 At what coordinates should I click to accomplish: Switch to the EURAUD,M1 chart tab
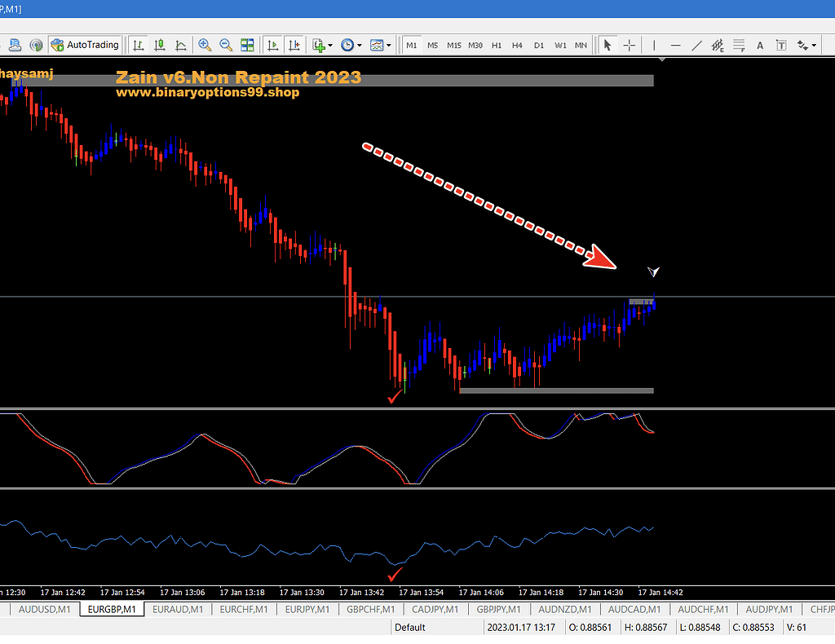[177, 610]
